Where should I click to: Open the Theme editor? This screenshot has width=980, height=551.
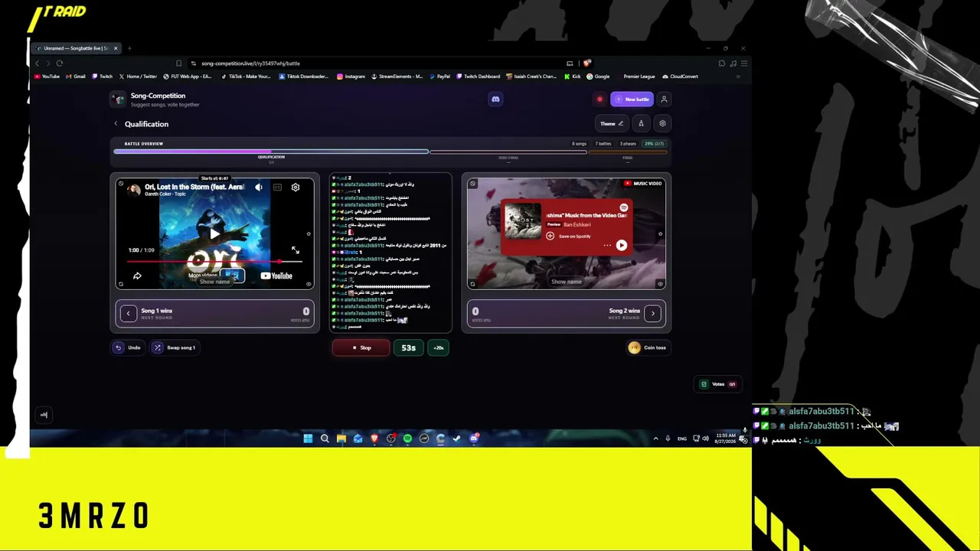click(612, 123)
